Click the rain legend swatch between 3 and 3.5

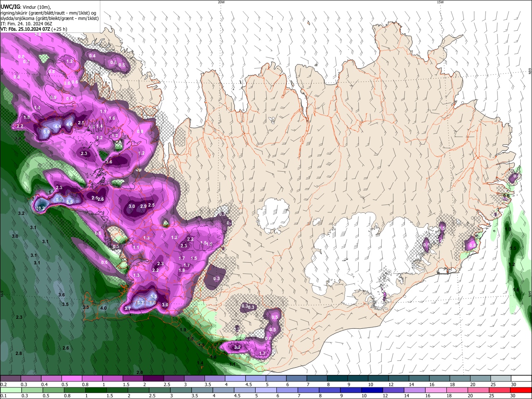point(182,390)
